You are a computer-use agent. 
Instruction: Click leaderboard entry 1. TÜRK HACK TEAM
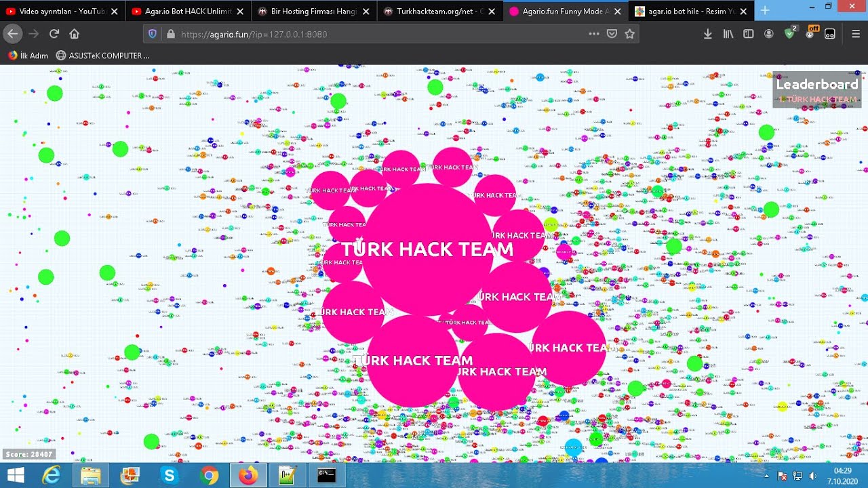[818, 100]
